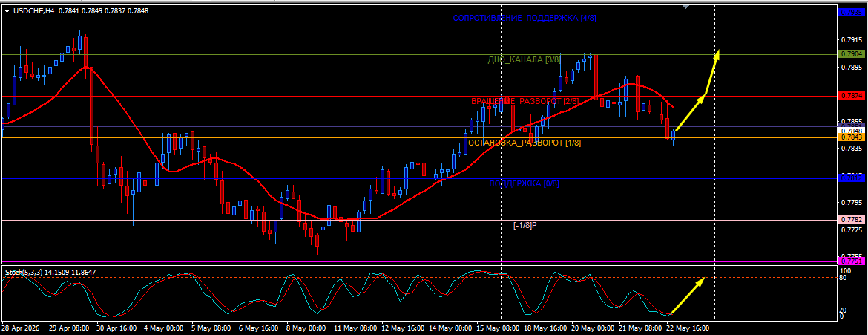Click the yellow arrow in the Stochastic window

(x=687, y=296)
